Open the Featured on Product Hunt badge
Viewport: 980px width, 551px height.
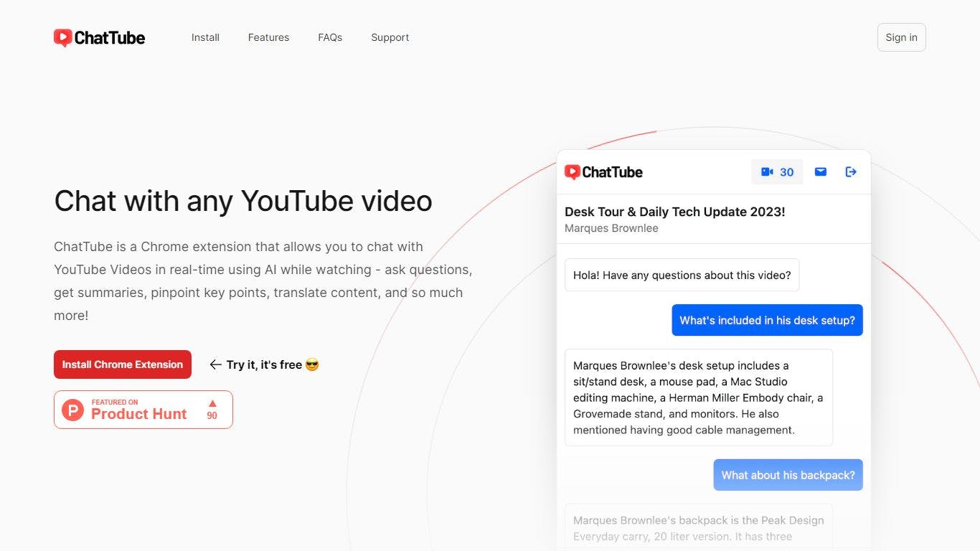pos(143,410)
